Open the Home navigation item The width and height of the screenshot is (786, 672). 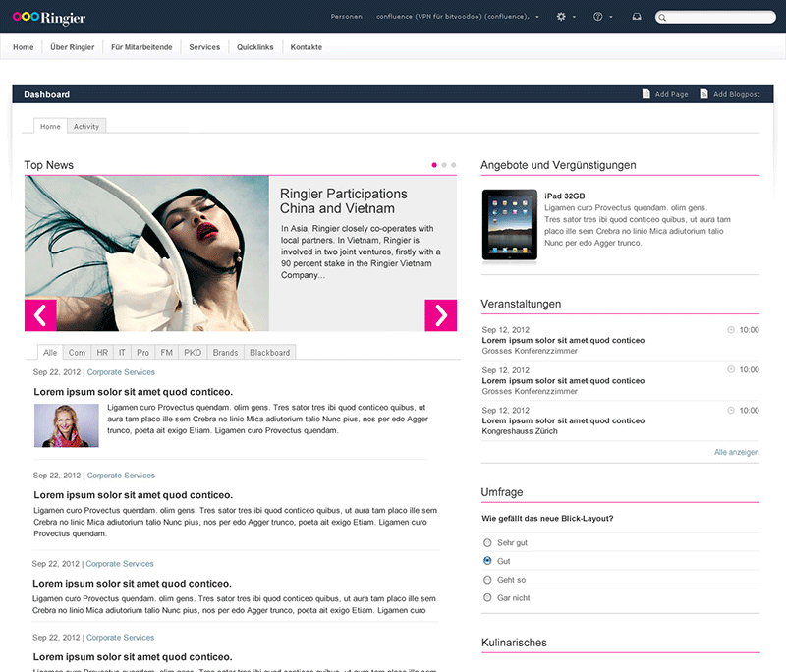(23, 47)
